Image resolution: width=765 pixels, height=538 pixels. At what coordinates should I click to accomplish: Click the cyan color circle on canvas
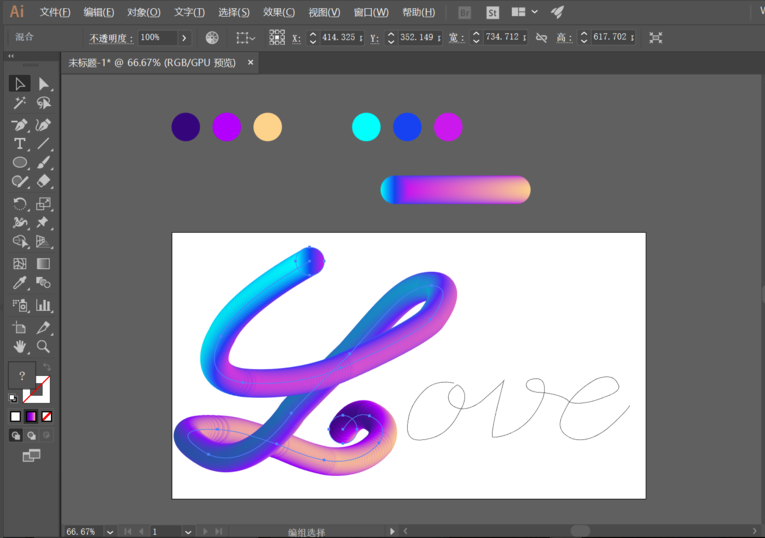(x=366, y=127)
